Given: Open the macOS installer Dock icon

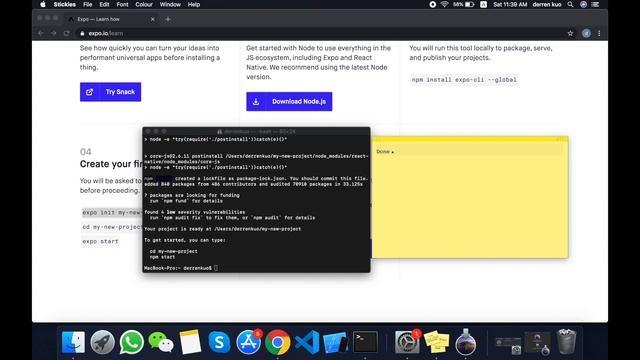Looking at the screenshot, I should pos(465,342).
